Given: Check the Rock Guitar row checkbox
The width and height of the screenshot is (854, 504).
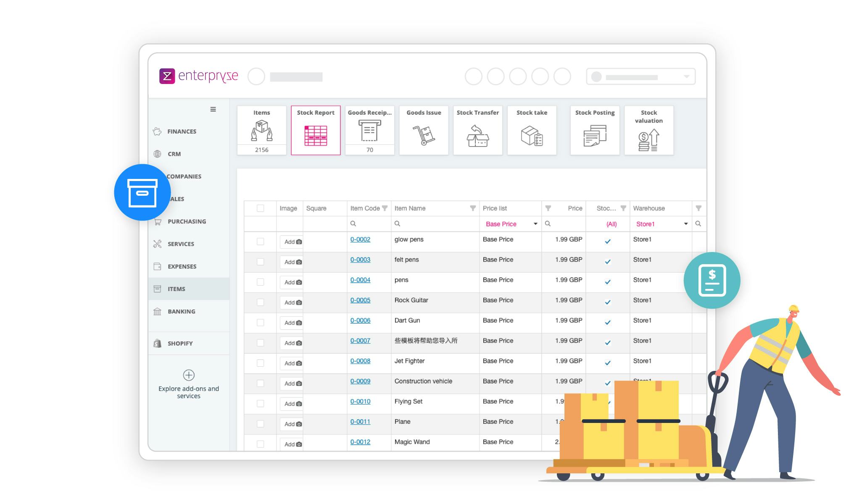Looking at the screenshot, I should coord(261,302).
